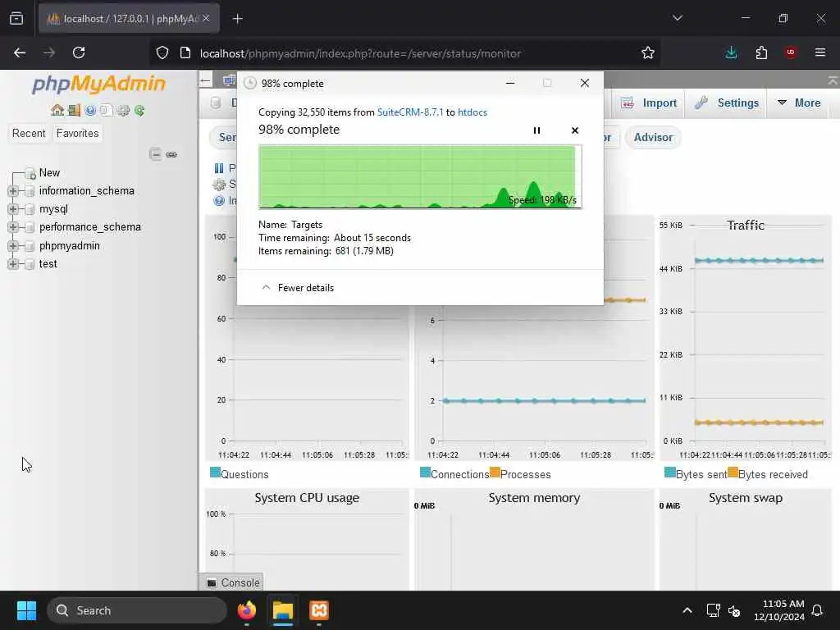This screenshot has height=630, width=840.
Task: Click information_schema database icon
Action: tap(30, 191)
